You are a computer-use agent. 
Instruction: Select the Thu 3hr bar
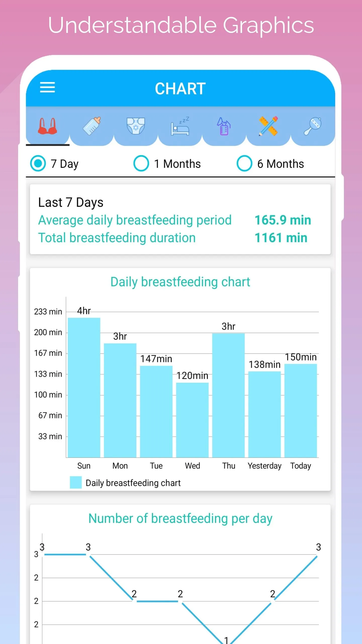click(x=229, y=395)
